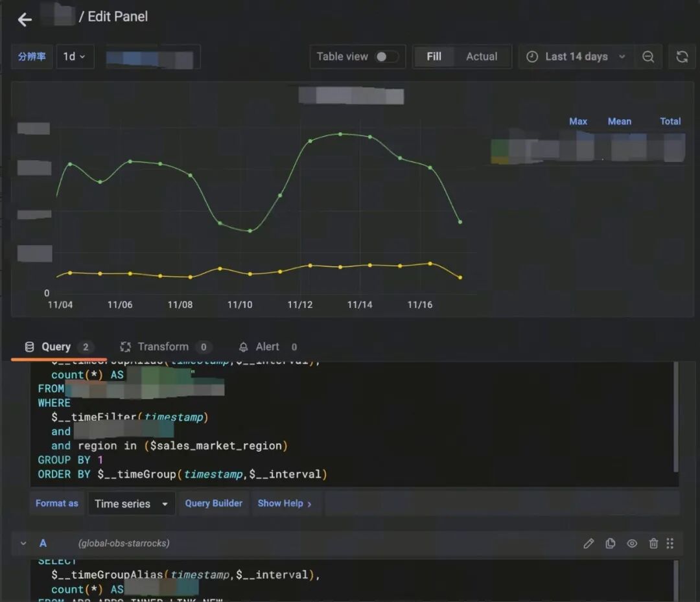Delete query A with trash icon
The image size is (700, 602).
pyautogui.click(x=653, y=543)
